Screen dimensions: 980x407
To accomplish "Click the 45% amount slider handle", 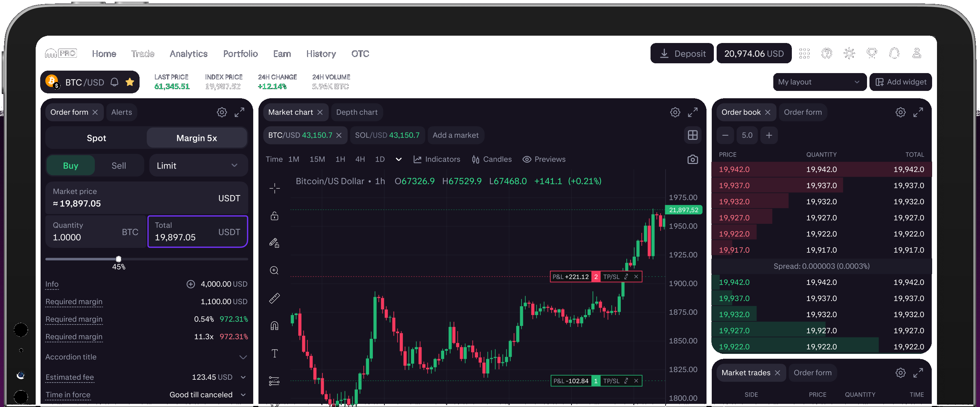I will click(x=119, y=259).
